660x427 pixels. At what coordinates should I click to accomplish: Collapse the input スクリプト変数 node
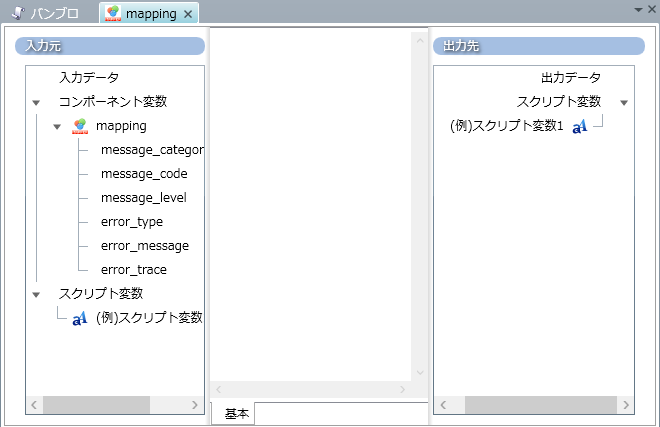pos(36,294)
